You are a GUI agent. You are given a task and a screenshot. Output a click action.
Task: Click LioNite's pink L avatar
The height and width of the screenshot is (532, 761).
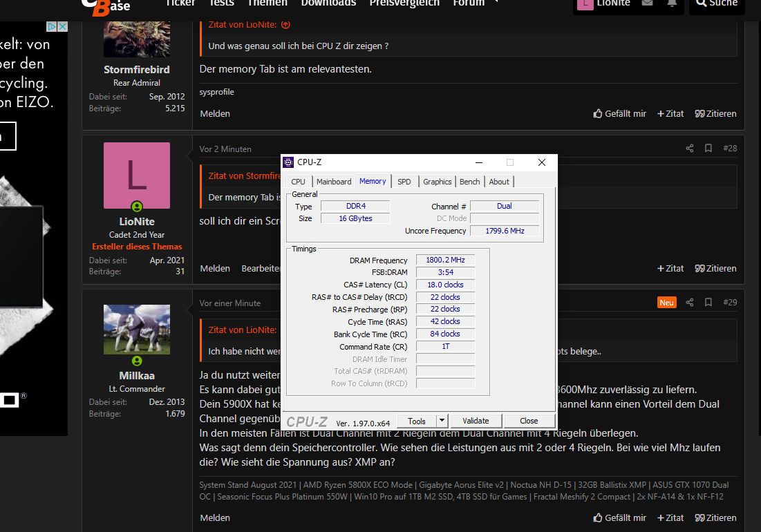tap(137, 175)
